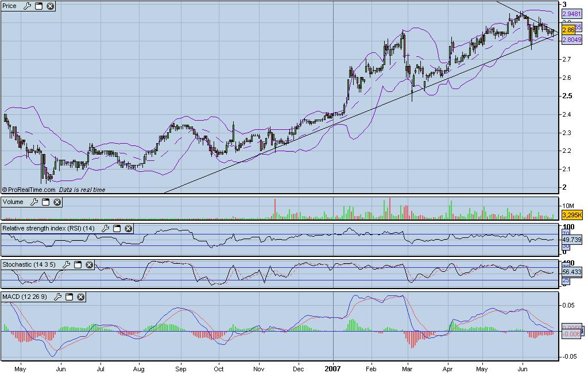Image resolution: width=588 pixels, height=373 pixels.
Task: Select the 'Volume' panel title
Action: point(13,202)
